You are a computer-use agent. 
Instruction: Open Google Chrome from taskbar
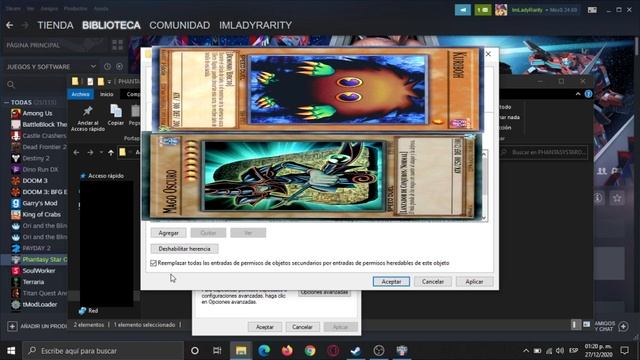310,351
